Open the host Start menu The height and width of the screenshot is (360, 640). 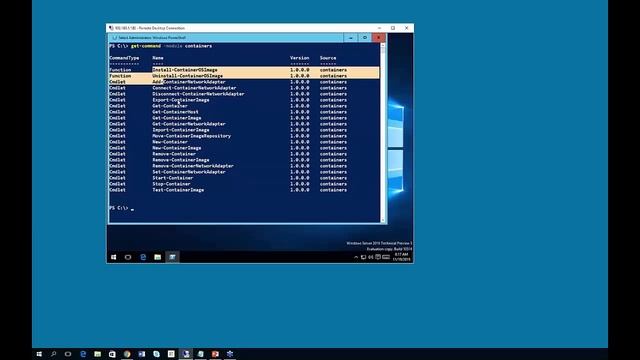click(x=39, y=354)
